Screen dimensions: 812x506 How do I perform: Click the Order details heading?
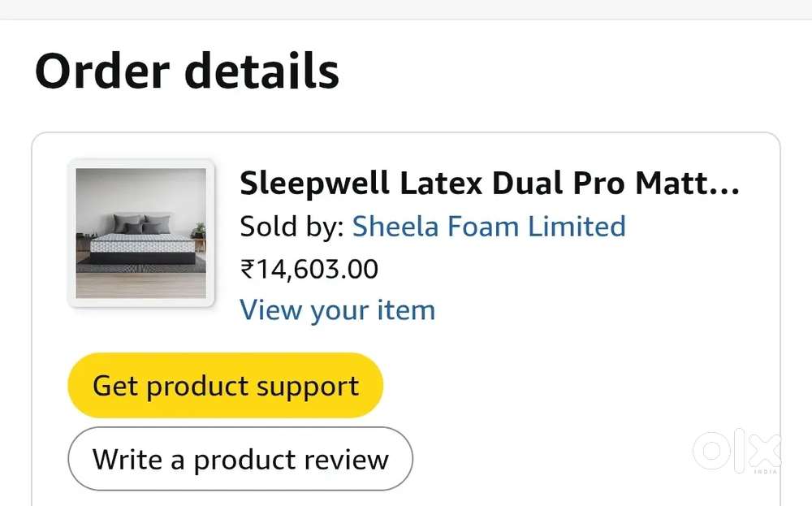tap(187, 71)
